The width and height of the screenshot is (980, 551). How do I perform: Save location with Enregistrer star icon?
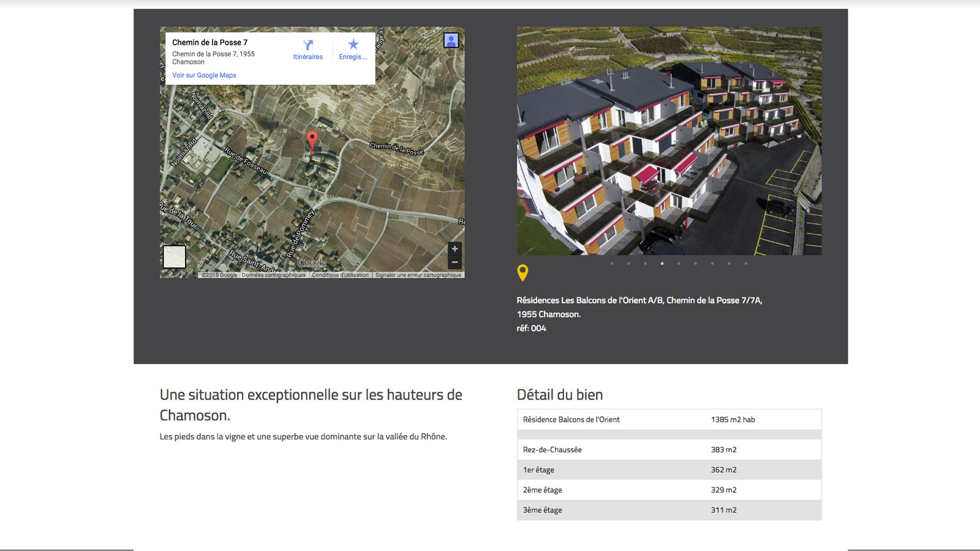[x=353, y=49]
